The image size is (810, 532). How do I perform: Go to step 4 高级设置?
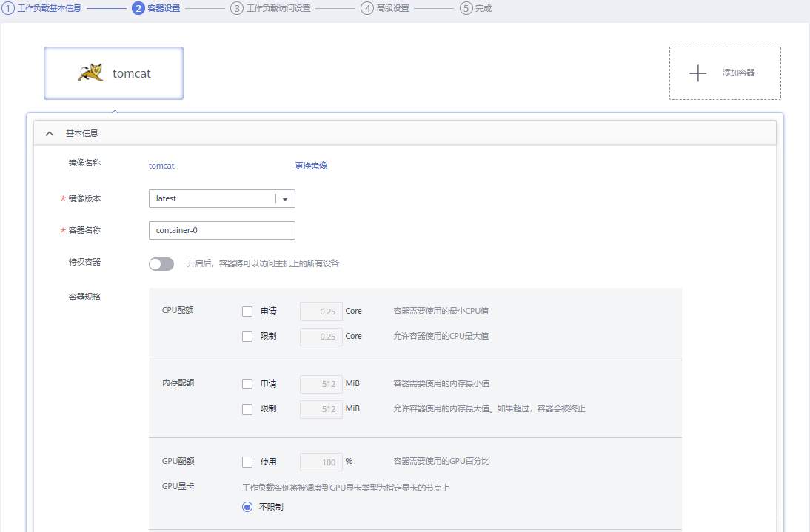385,8
